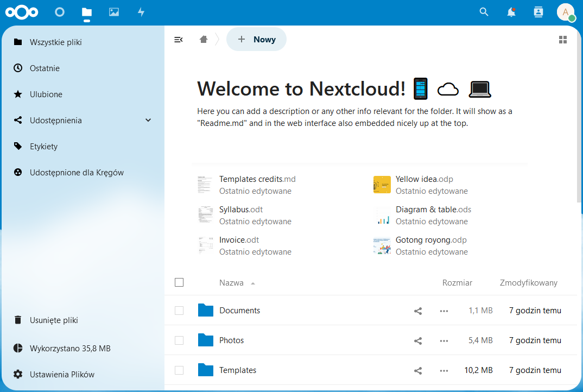The image size is (583, 392).
Task: Open the Dashboard app from top bar
Action: pyautogui.click(x=60, y=12)
